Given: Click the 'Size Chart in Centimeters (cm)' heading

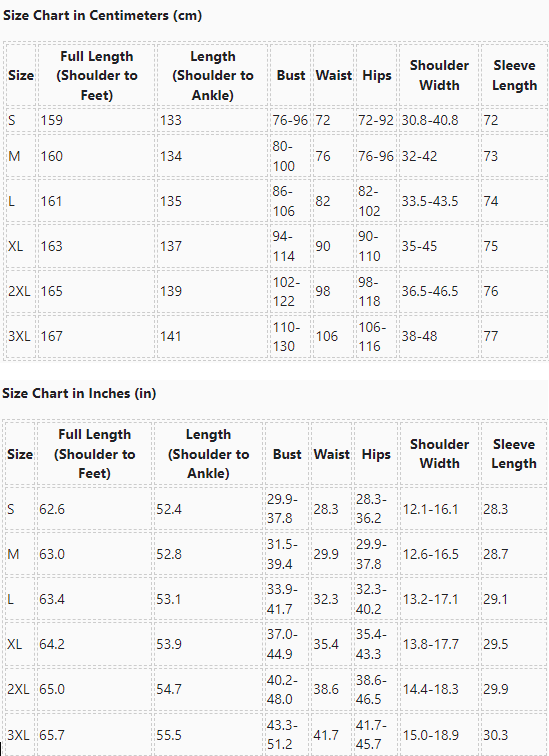Looking at the screenshot, I should point(102,15).
